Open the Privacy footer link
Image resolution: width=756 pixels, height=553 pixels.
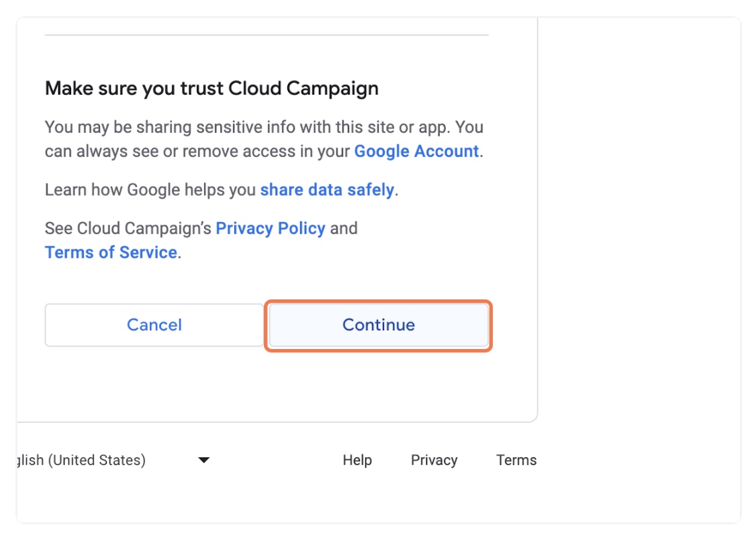point(434,460)
